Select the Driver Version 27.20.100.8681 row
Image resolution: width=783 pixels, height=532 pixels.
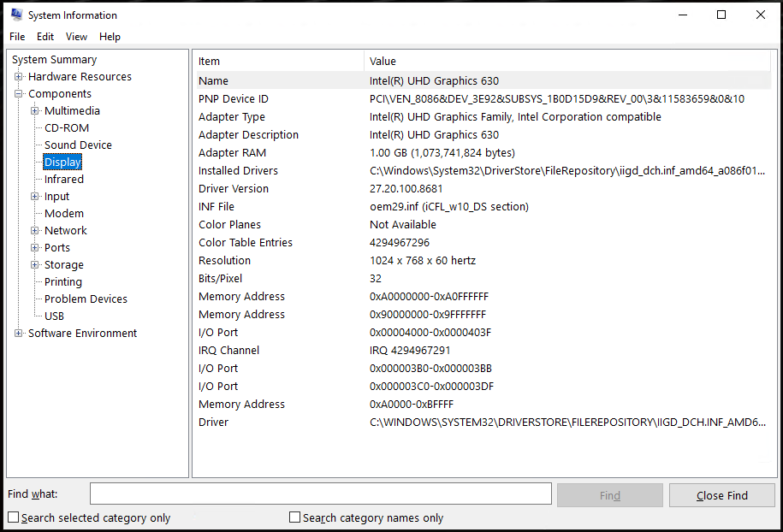(x=483, y=189)
